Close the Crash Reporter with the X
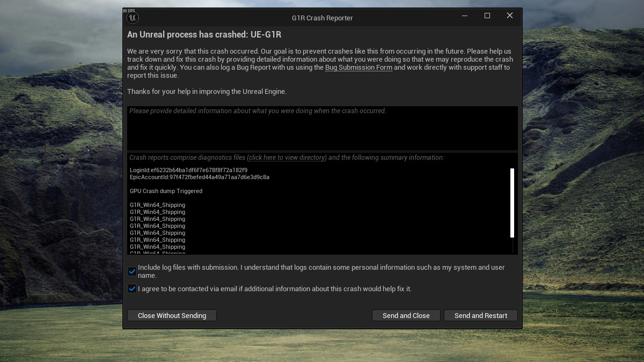 [x=510, y=16]
